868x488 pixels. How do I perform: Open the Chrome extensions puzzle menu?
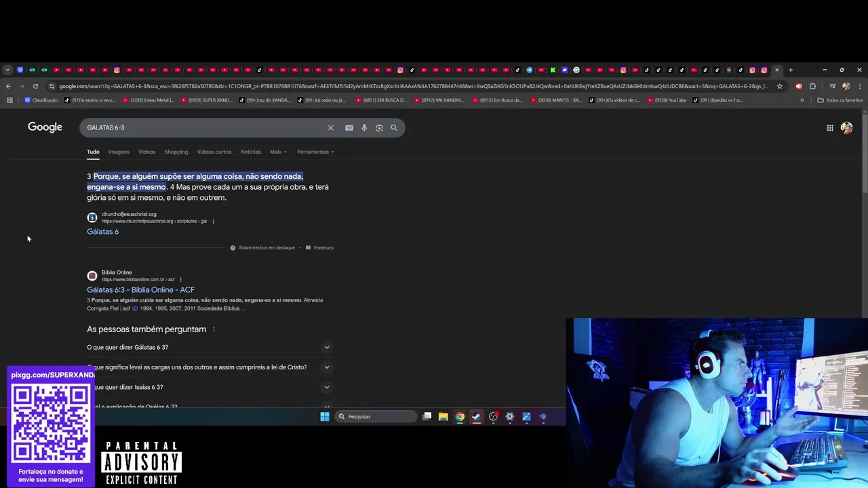tap(812, 86)
